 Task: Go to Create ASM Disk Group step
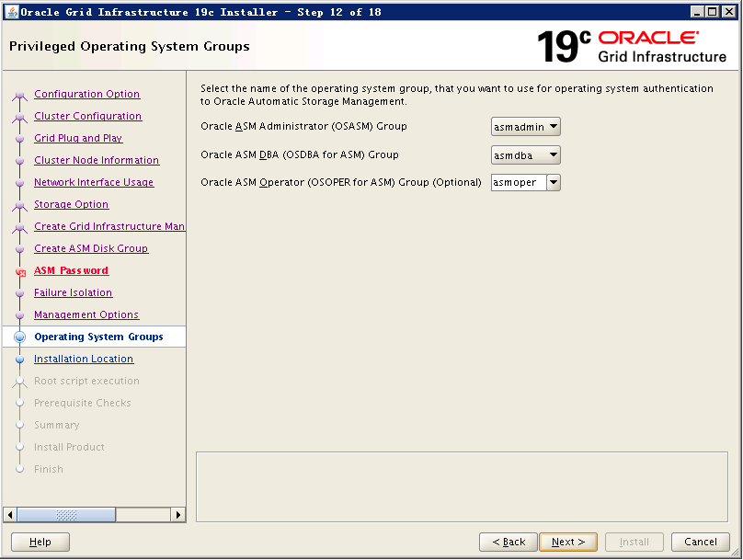pos(91,248)
